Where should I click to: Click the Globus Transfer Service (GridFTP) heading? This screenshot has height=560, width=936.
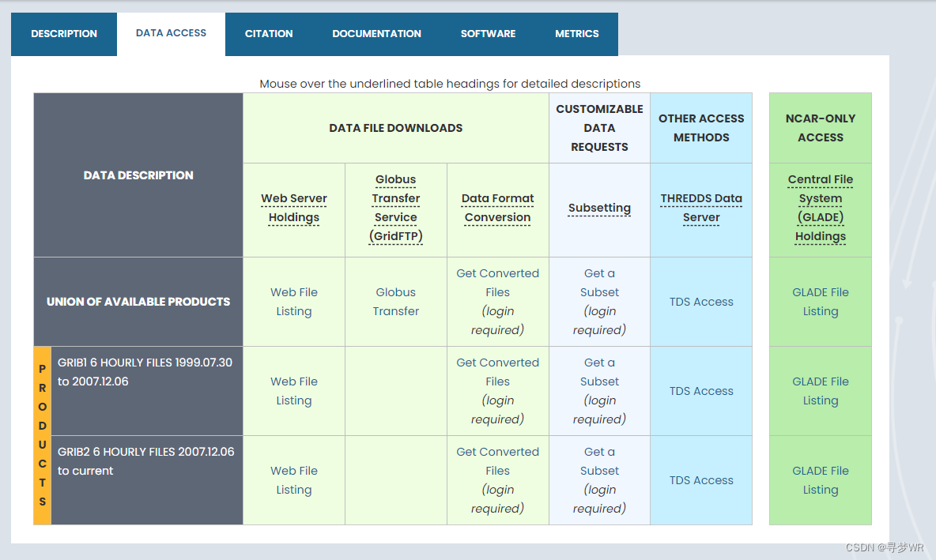tap(396, 208)
